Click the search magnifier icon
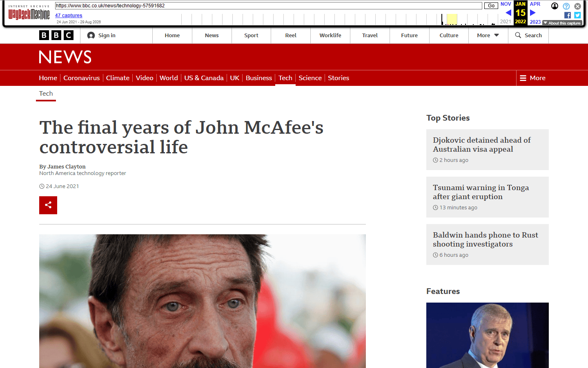Viewport: 588px width, 368px height. 518,35
